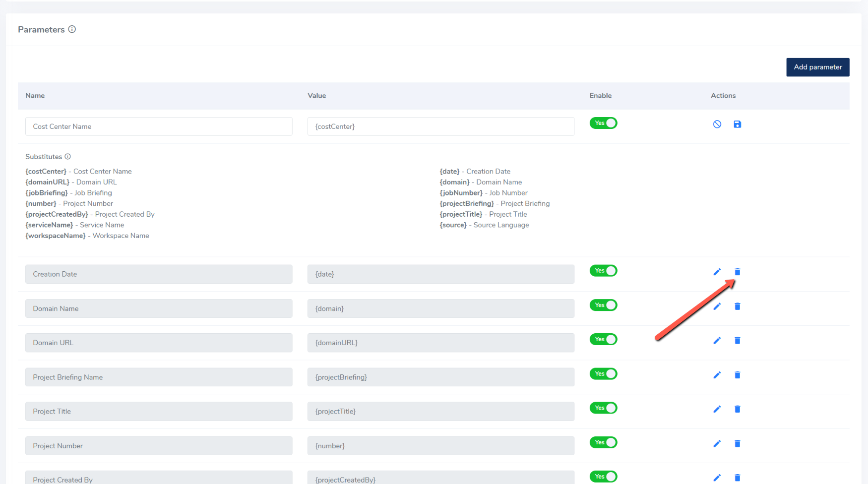Disable the Domain Name parameter toggle
The height and width of the screenshot is (484, 868).
pos(603,305)
